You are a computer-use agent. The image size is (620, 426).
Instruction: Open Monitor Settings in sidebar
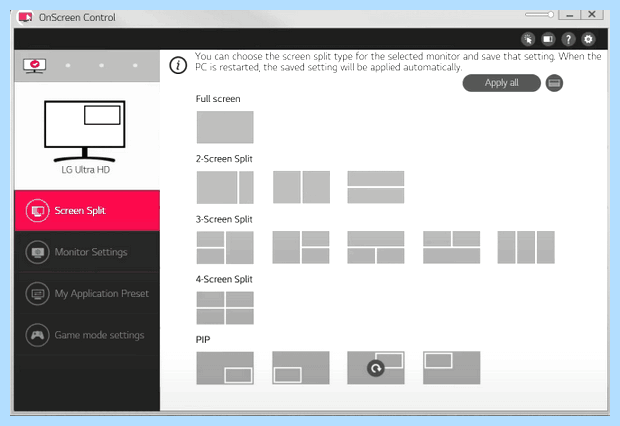(87, 252)
